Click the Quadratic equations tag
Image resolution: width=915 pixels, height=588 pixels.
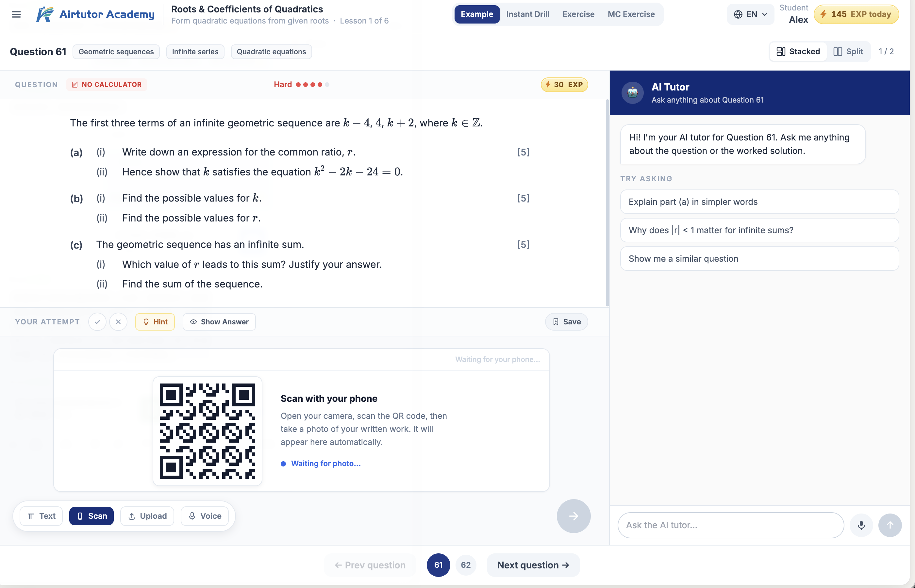click(271, 52)
